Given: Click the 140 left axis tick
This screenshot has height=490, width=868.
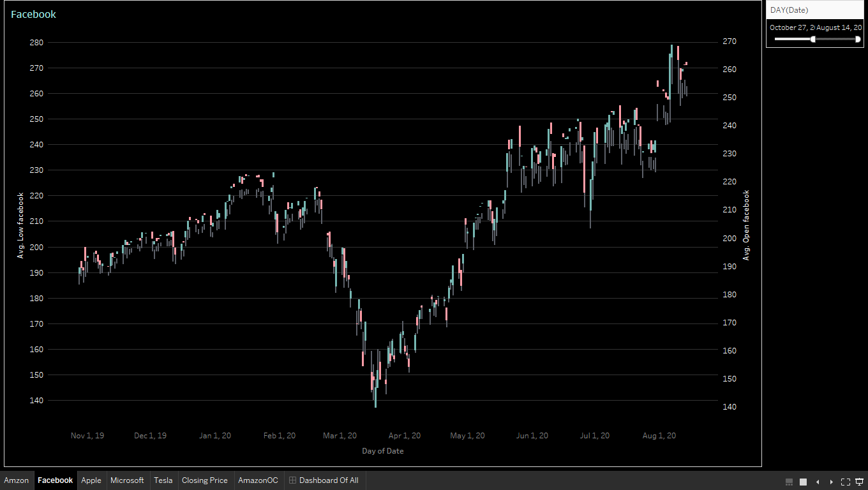Looking at the screenshot, I should coord(36,400).
